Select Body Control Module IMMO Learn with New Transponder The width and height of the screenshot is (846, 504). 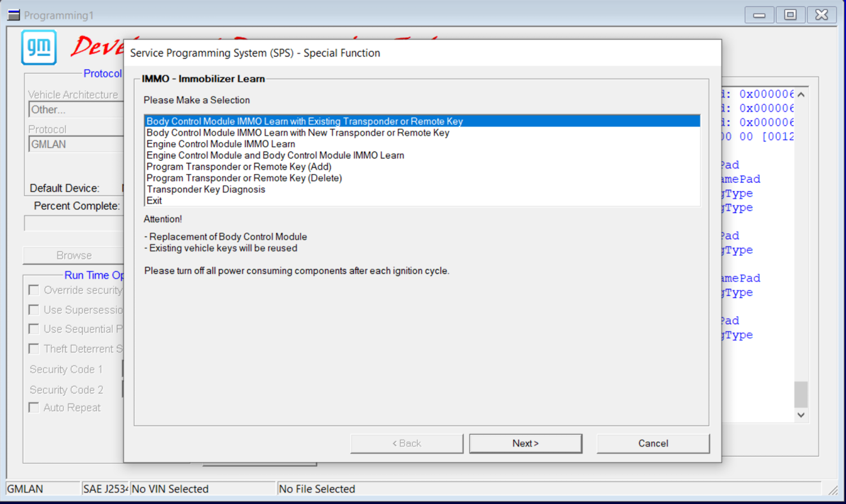tap(422, 132)
